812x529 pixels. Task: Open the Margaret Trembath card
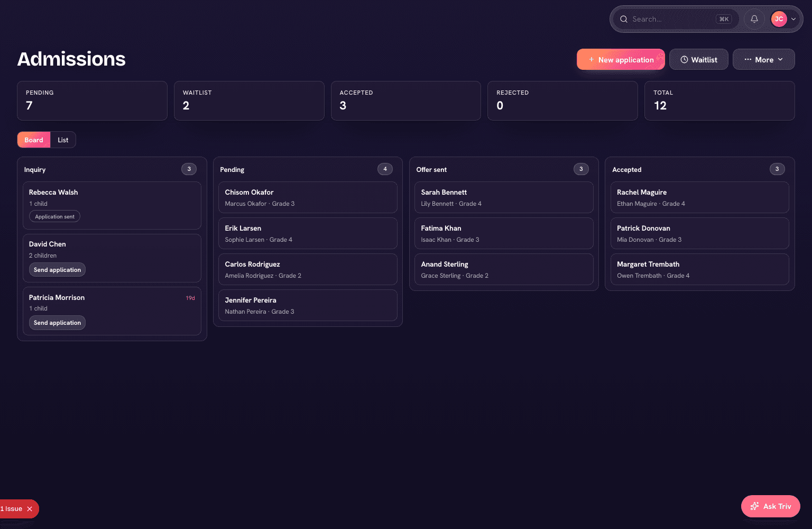click(700, 269)
